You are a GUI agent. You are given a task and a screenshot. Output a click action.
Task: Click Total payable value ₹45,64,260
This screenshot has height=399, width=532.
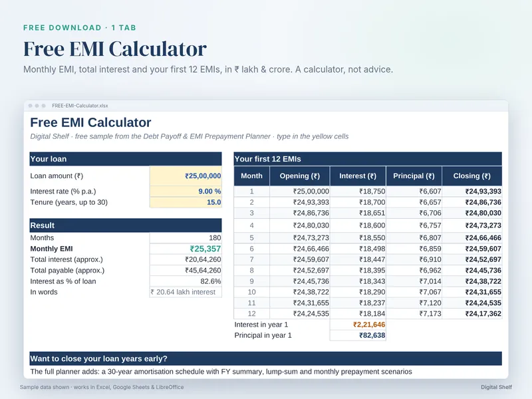[186, 271]
